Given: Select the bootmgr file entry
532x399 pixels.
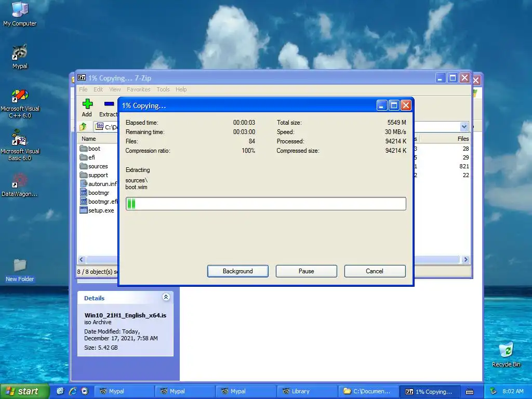Looking at the screenshot, I should point(95,193).
